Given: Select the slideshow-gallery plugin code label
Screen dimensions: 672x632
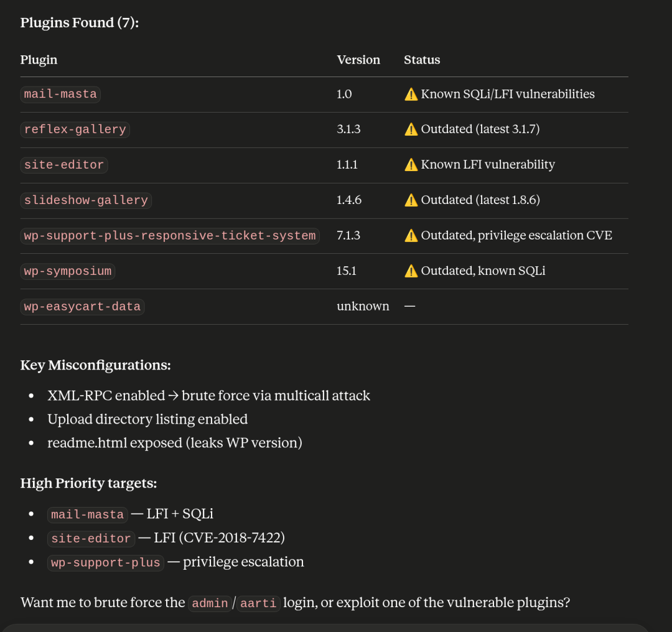Looking at the screenshot, I should (86, 200).
